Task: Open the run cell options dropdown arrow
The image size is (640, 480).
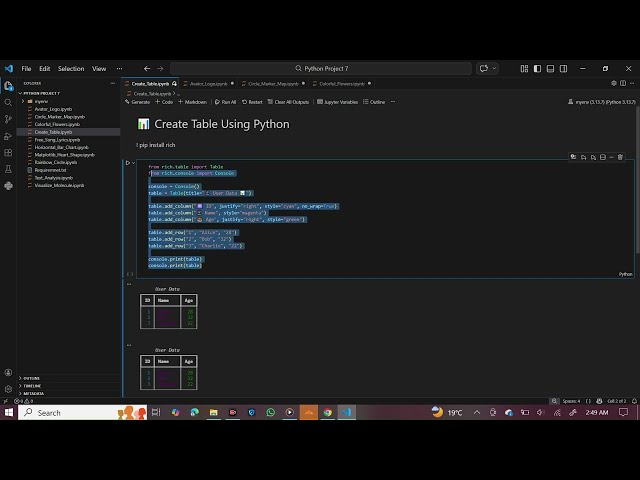Action: [133, 163]
